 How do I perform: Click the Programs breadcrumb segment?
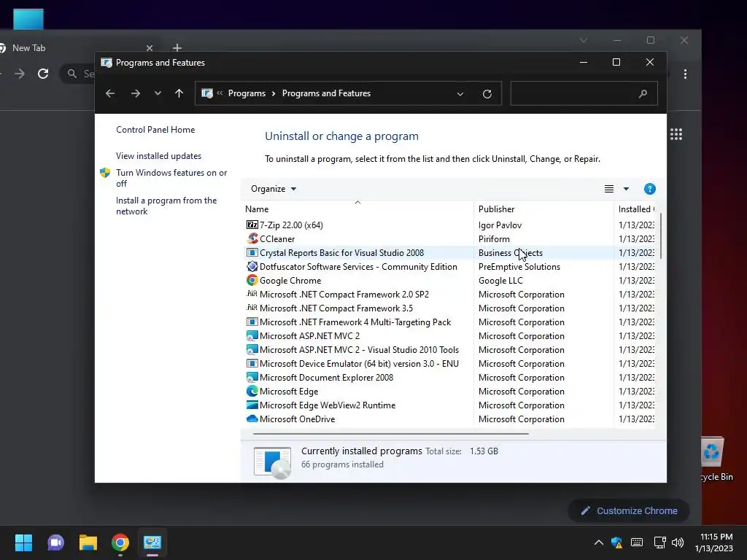[247, 93]
